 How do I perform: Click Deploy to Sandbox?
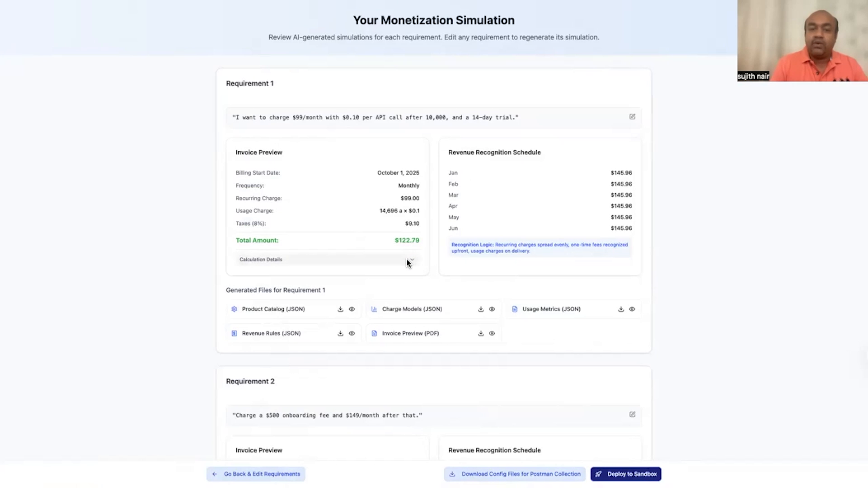click(x=626, y=474)
